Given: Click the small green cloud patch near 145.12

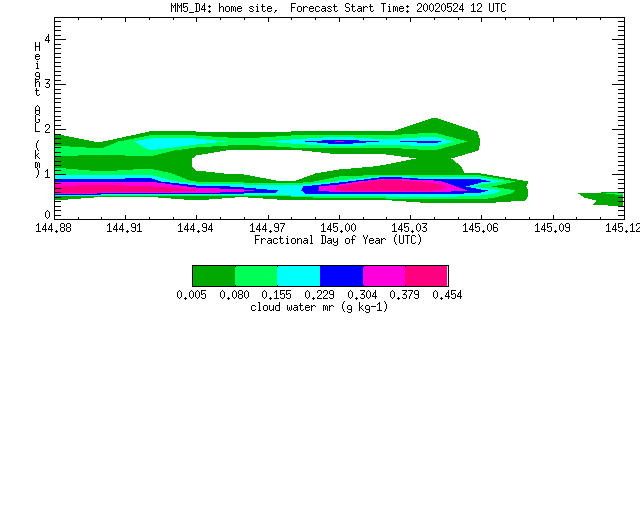Looking at the screenshot, I should [x=605, y=199].
